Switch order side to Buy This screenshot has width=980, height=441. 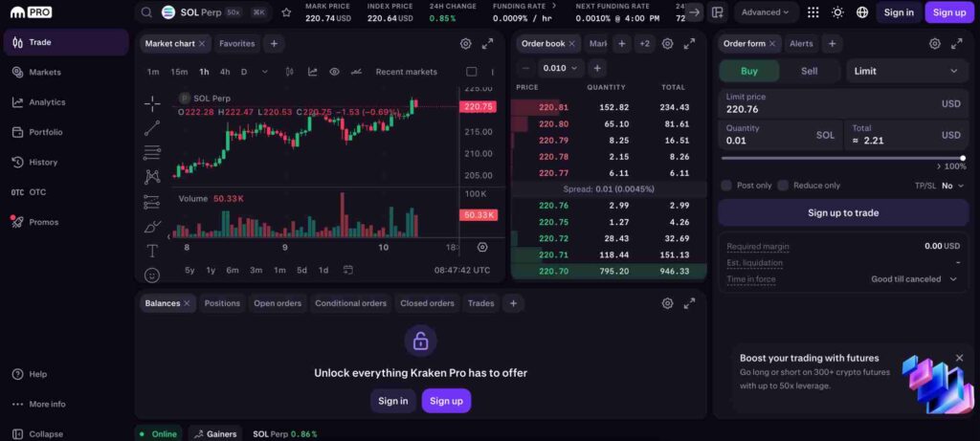coord(749,71)
